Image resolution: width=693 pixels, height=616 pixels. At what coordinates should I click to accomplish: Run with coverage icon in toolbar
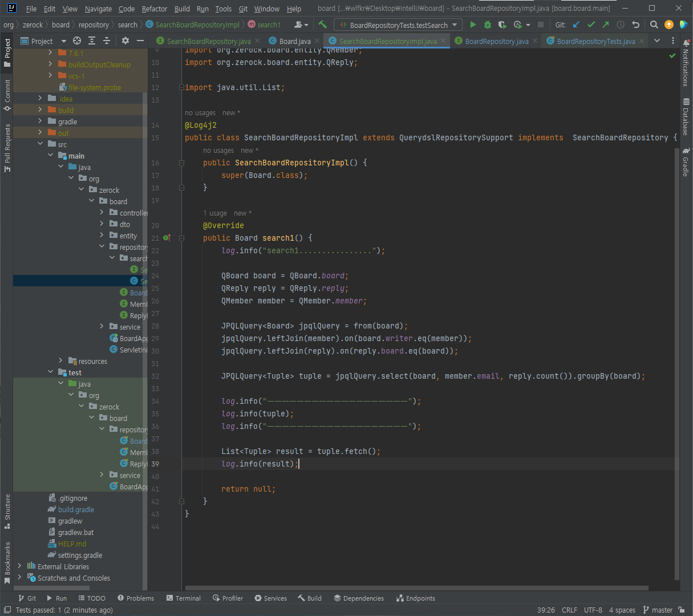coord(502,25)
